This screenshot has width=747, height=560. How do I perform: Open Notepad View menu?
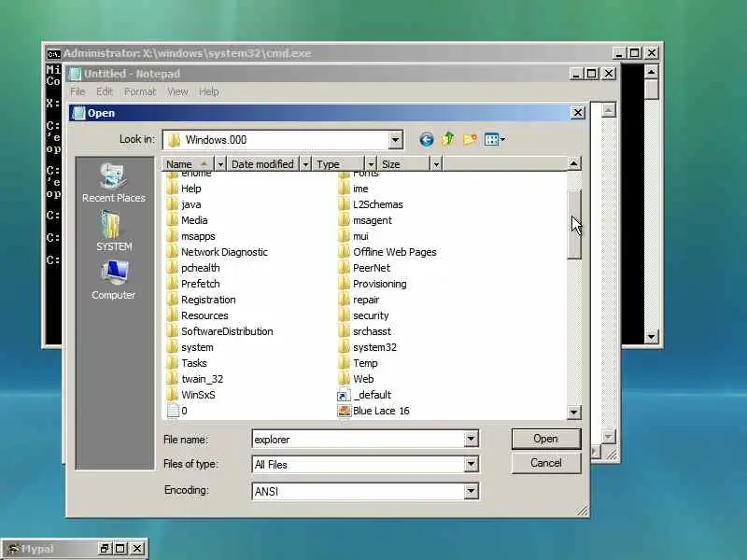[177, 91]
